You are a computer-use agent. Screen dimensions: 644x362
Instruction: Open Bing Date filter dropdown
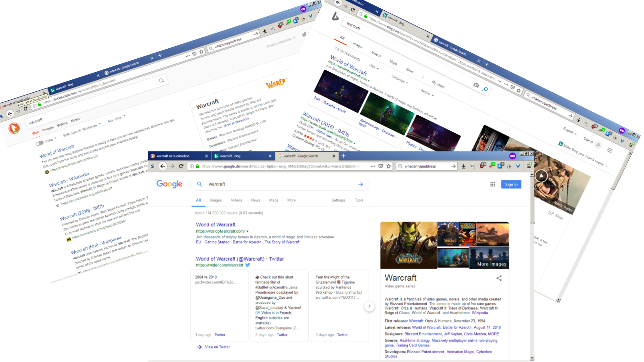click(x=374, y=67)
